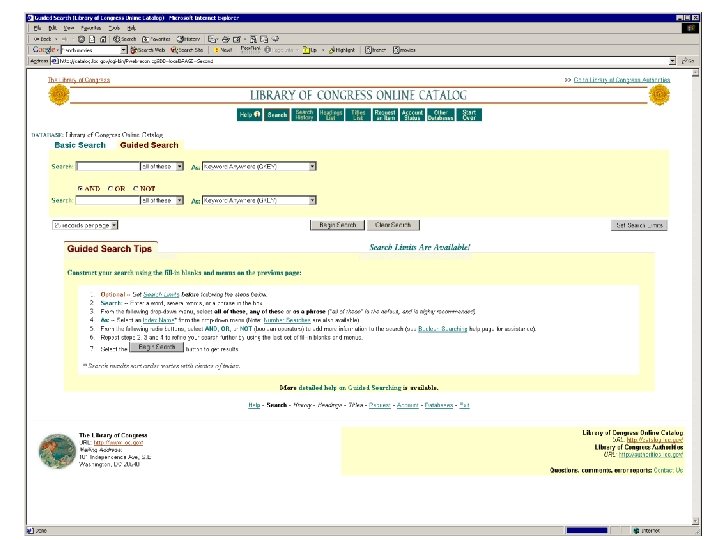Click the IE page icon in address bar
720x540 pixels.
pos(54,61)
